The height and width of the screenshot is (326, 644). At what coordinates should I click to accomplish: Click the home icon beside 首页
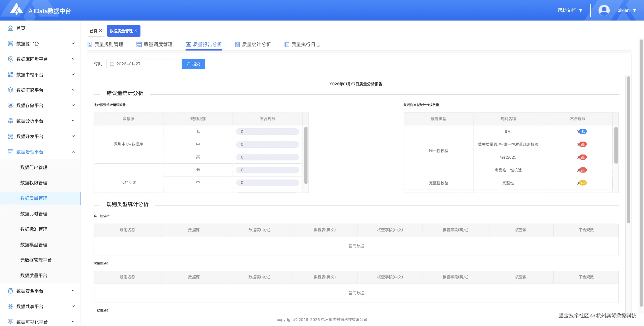[10, 28]
